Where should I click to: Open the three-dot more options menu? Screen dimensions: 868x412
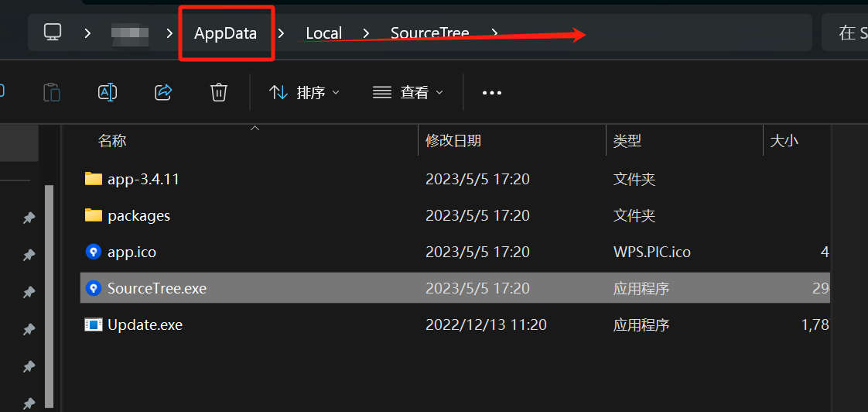click(x=492, y=92)
